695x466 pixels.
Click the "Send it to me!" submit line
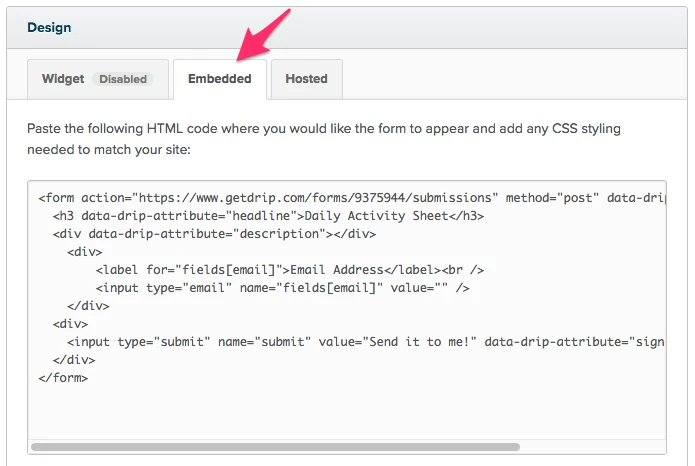tap(366, 342)
